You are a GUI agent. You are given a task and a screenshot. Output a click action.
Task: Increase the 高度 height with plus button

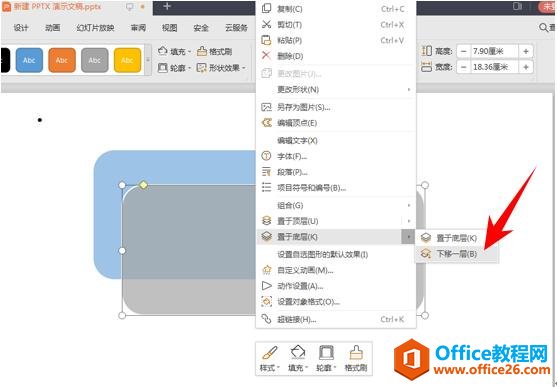tap(526, 52)
